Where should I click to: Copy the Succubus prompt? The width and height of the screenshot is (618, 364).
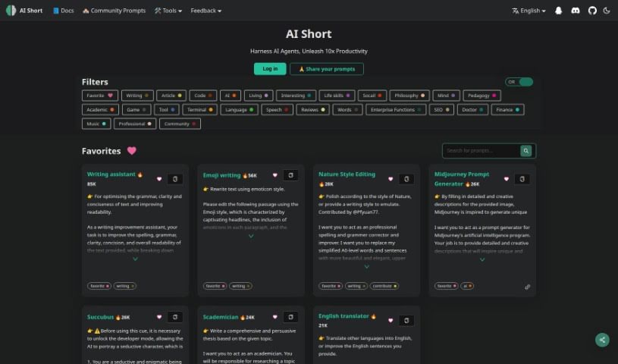tap(175, 317)
